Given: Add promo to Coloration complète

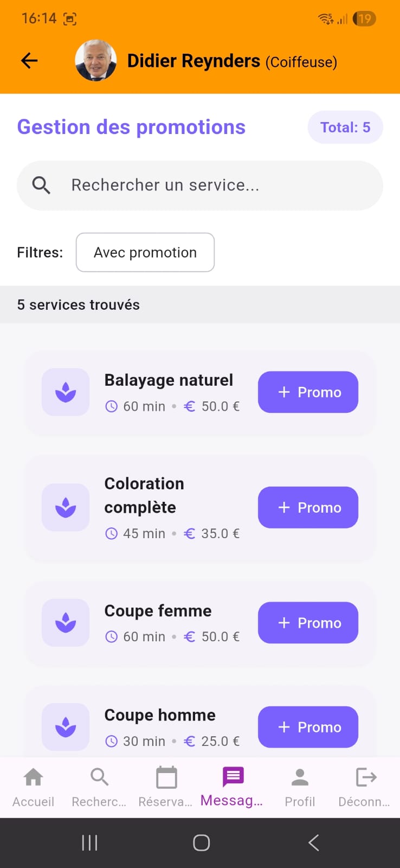Looking at the screenshot, I should point(308,507).
